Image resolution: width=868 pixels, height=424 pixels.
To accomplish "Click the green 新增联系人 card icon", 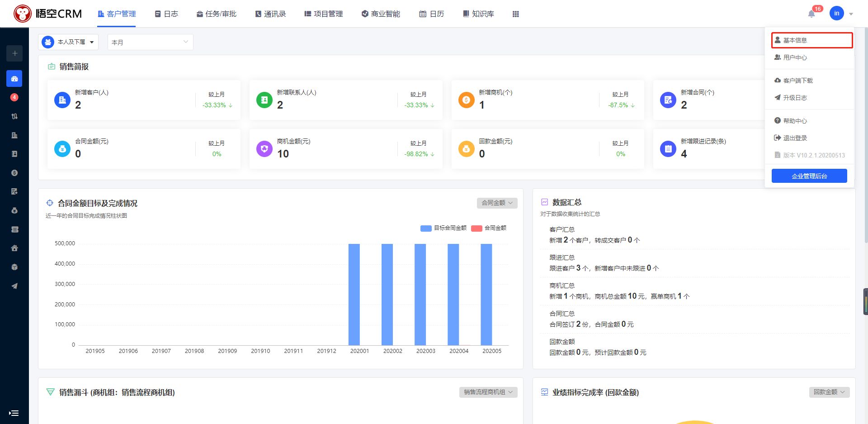I will (x=264, y=100).
